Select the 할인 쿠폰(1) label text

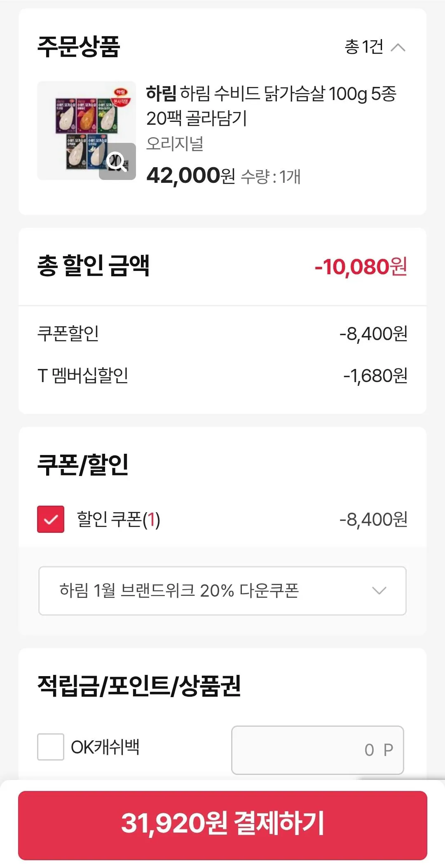[x=119, y=519]
